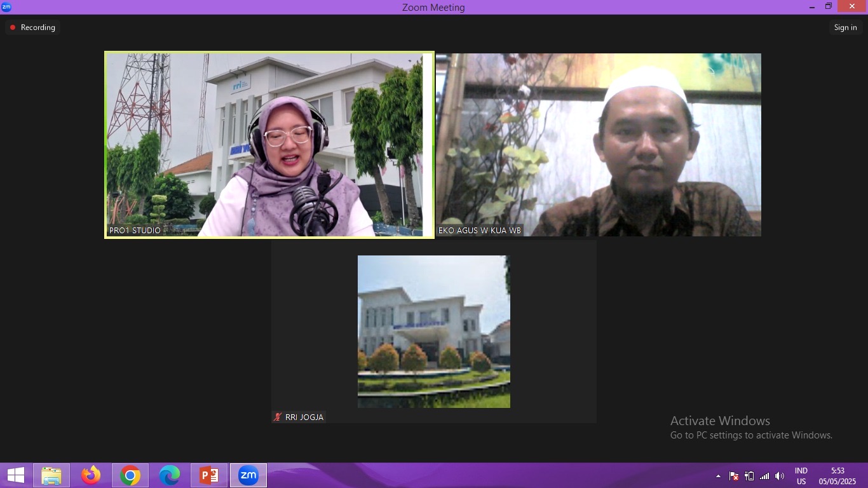Launch Firefox from the taskbar

pos(91,475)
